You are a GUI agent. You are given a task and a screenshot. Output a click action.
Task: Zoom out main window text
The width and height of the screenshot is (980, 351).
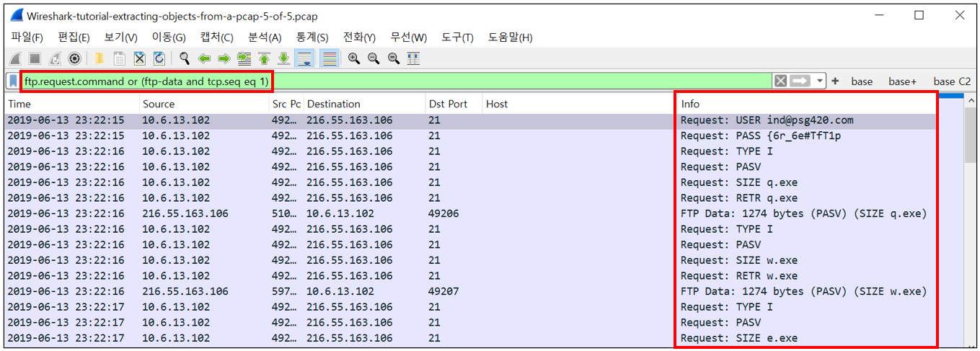pos(374,58)
